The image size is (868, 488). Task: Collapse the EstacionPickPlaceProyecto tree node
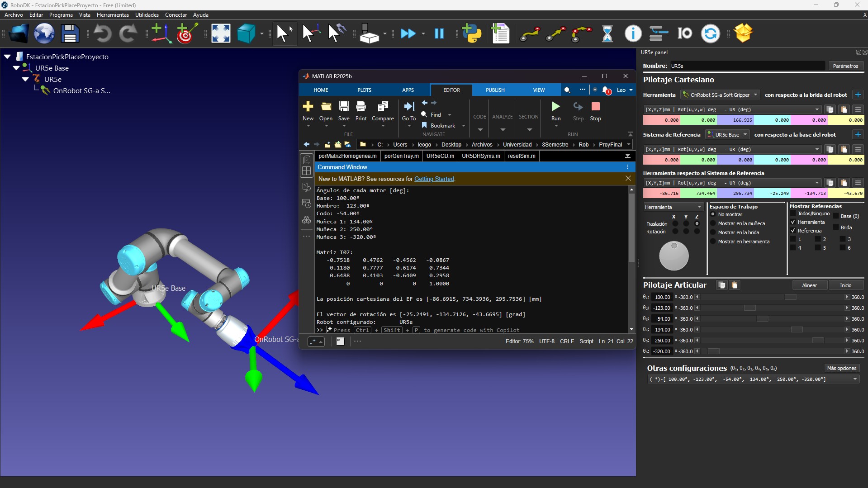pyautogui.click(x=7, y=57)
